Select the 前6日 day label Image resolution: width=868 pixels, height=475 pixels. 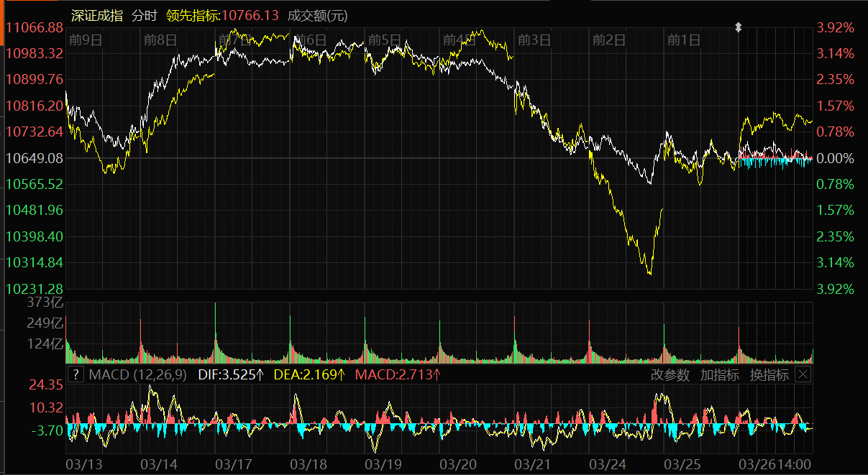click(x=311, y=40)
